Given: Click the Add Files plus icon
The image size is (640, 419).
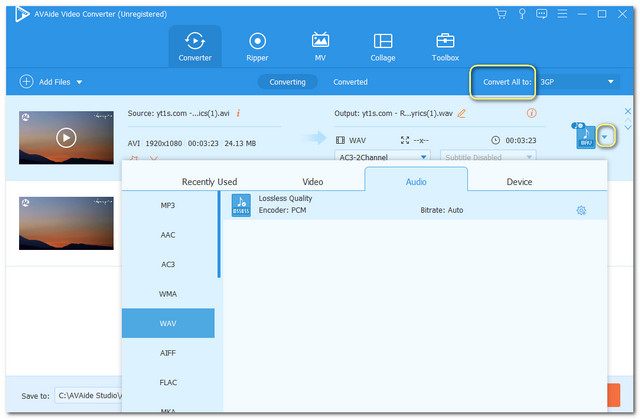Looking at the screenshot, I should 26,82.
